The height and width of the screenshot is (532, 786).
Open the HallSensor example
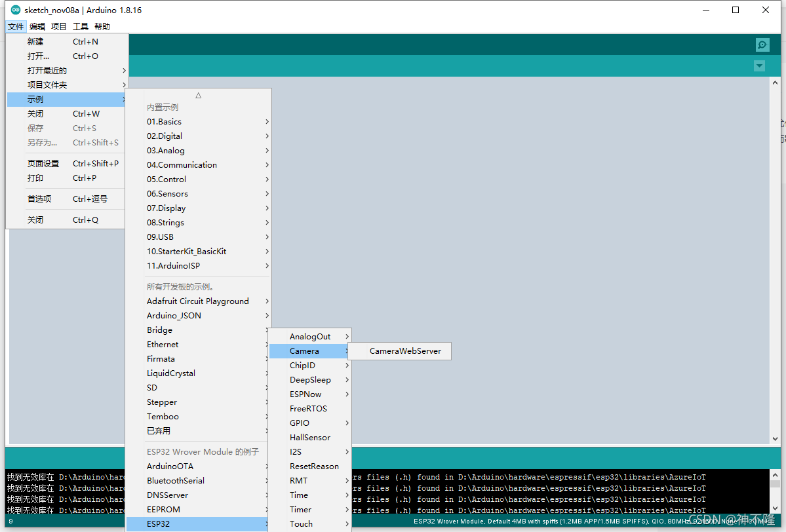(310, 437)
